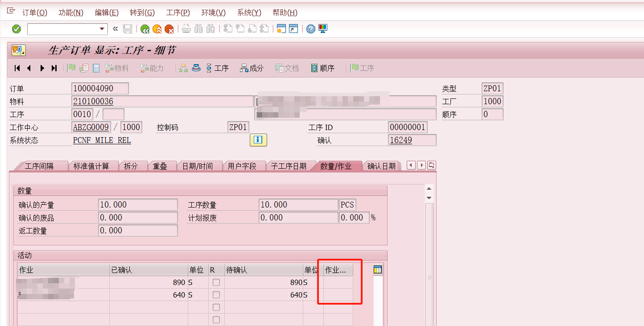Click the 成分 toolbar button
Screen dimensions: 644x326
click(x=252, y=68)
